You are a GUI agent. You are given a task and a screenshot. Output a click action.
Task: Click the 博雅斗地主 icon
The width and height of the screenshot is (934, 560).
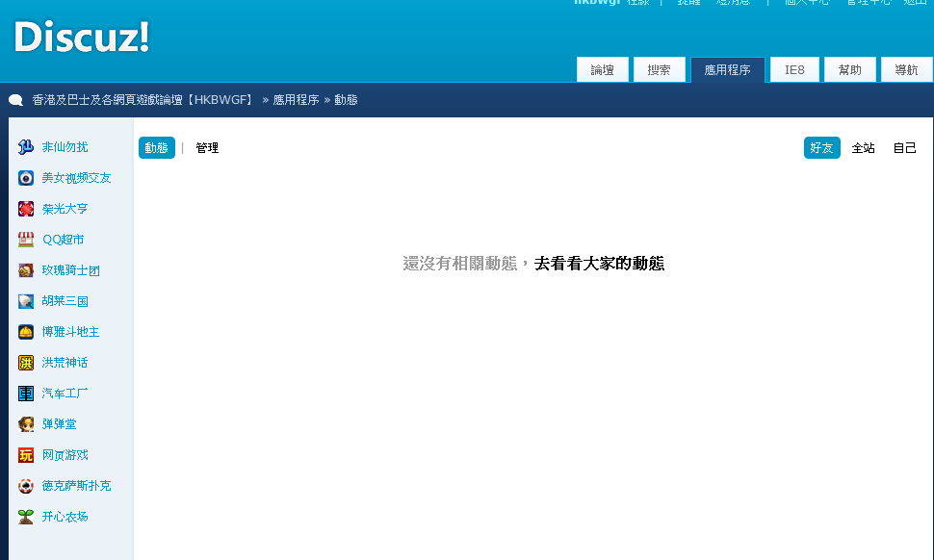click(x=26, y=332)
